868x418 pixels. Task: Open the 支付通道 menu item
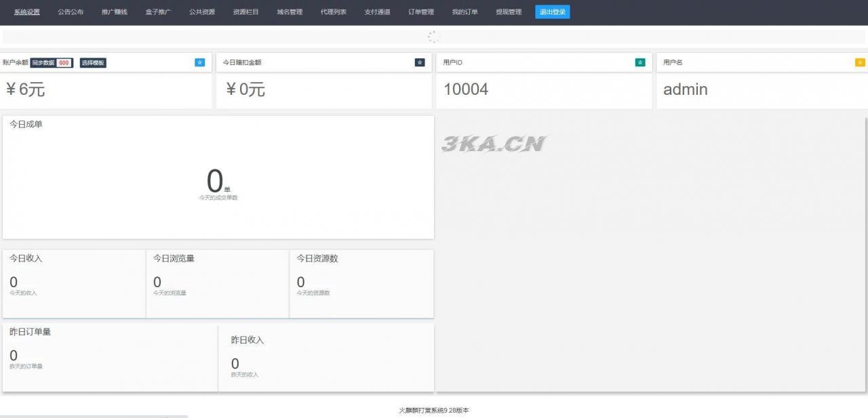[377, 12]
